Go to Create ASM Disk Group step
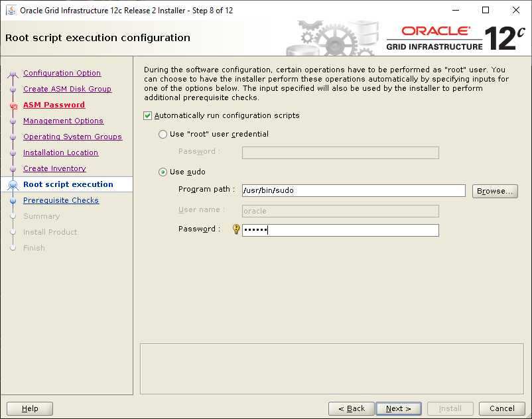 coord(67,89)
